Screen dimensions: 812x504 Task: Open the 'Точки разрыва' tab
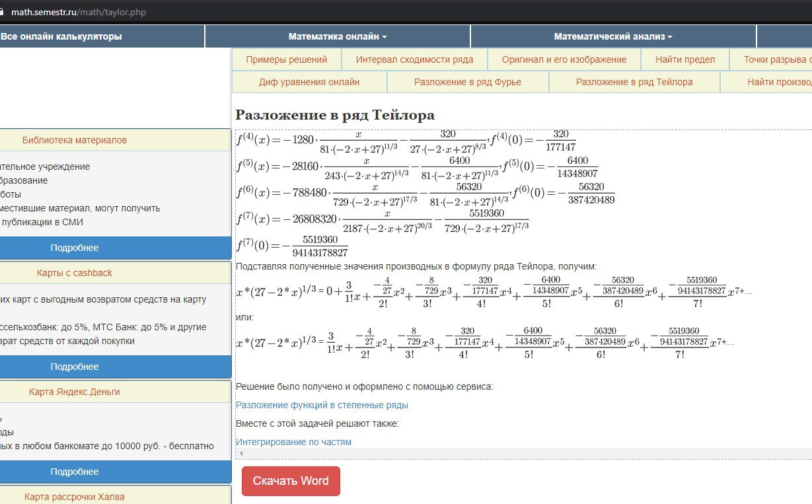[771, 59]
